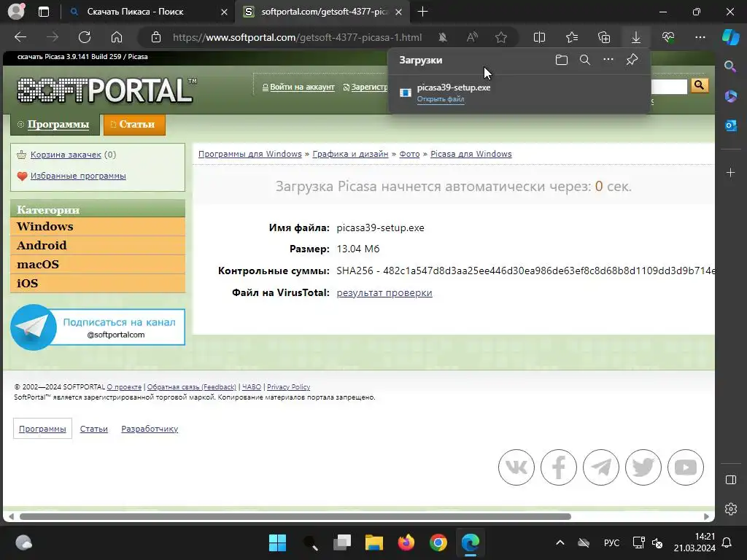Click the horizontal page scrollbar
The width and height of the screenshot is (747, 560).
[x=295, y=517]
